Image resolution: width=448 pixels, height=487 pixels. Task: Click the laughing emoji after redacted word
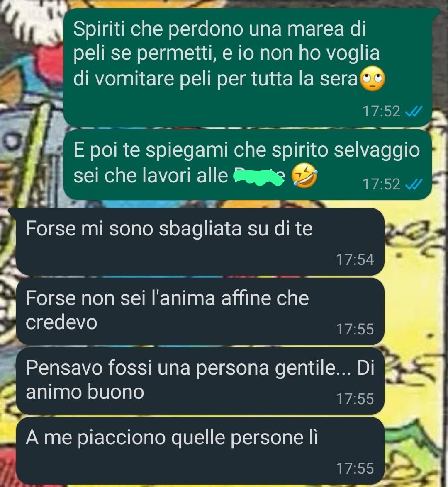pyautogui.click(x=304, y=176)
